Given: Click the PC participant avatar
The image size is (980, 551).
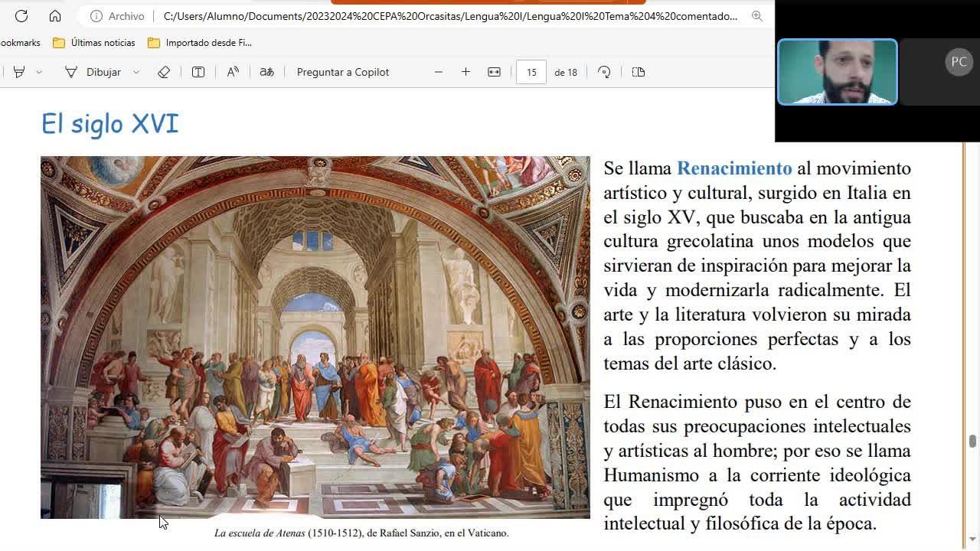Looking at the screenshot, I should 959,62.
